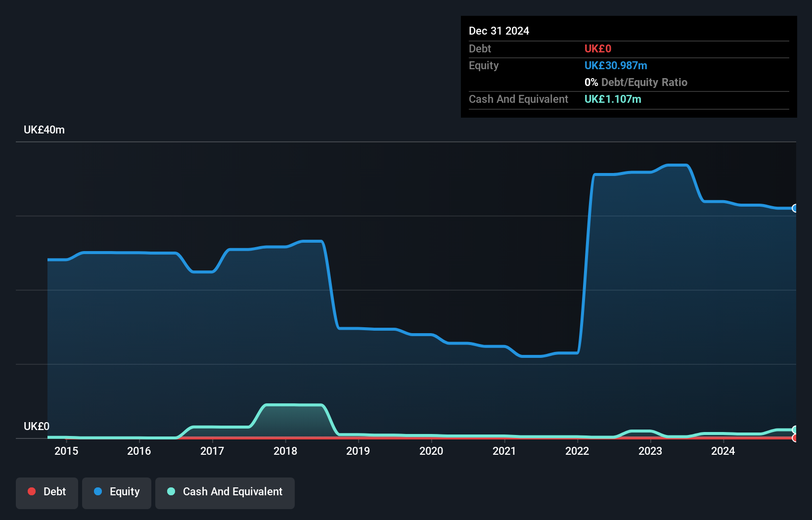The width and height of the screenshot is (812, 520).
Task: Click the Cash value UK£1.107m in tooltip
Action: point(613,99)
